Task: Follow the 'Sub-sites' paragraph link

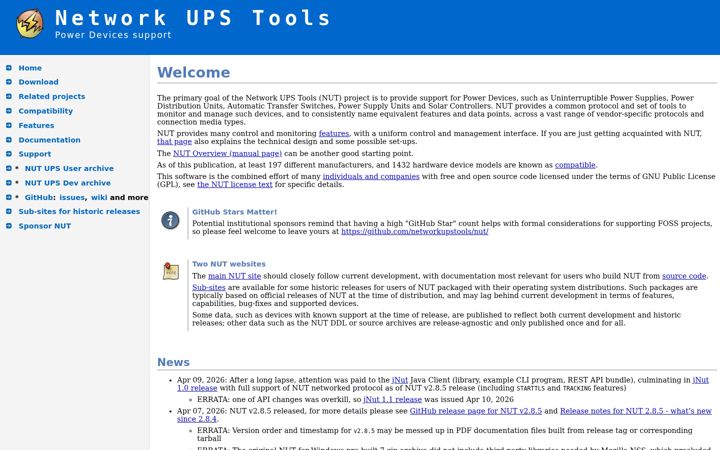Action: (x=208, y=287)
